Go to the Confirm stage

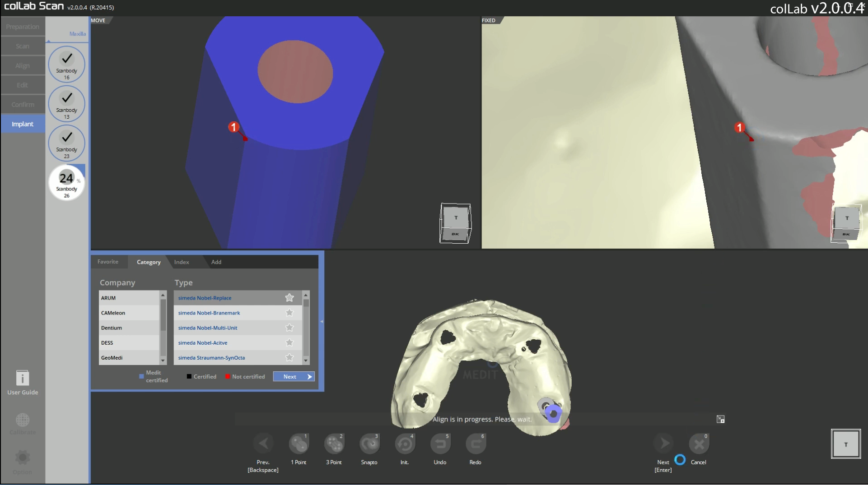23,104
